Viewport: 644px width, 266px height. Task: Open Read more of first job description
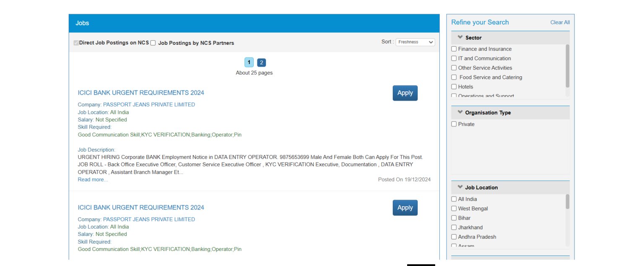(93, 180)
